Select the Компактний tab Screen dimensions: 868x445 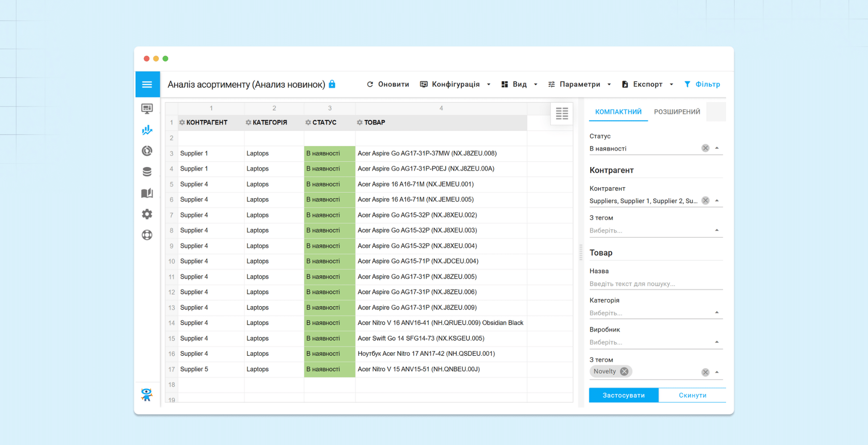pos(618,112)
